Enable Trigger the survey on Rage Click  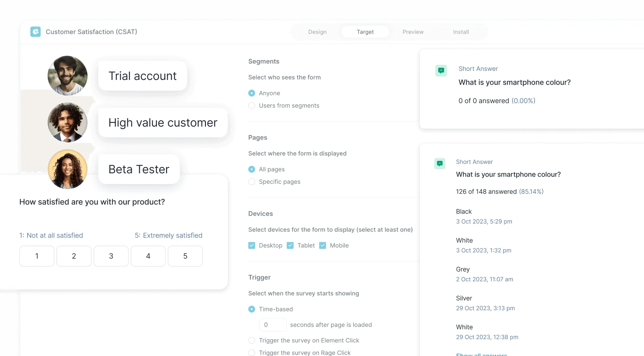click(x=252, y=353)
